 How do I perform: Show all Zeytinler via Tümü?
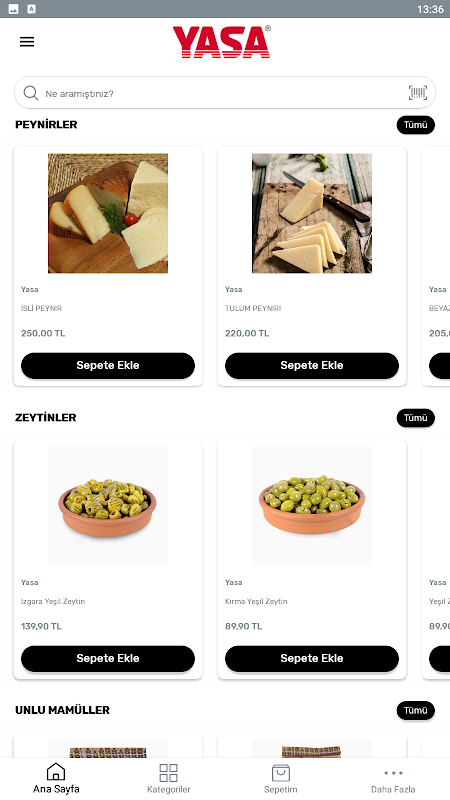416,418
